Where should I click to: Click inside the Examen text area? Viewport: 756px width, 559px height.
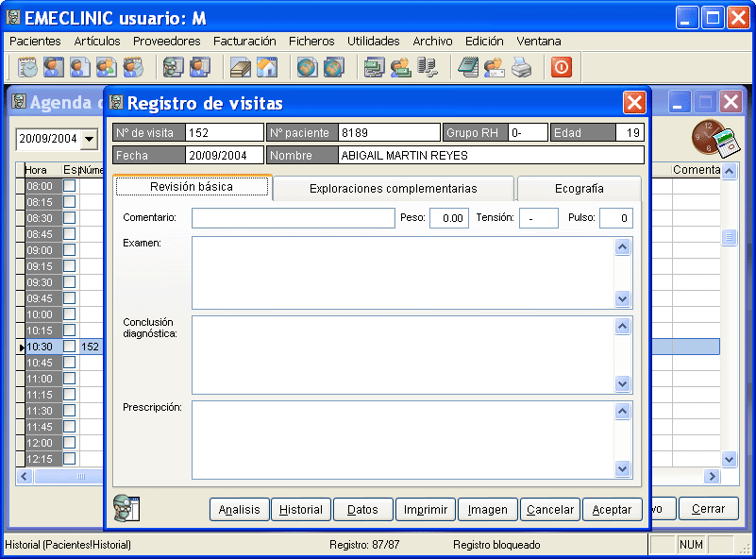(403, 273)
